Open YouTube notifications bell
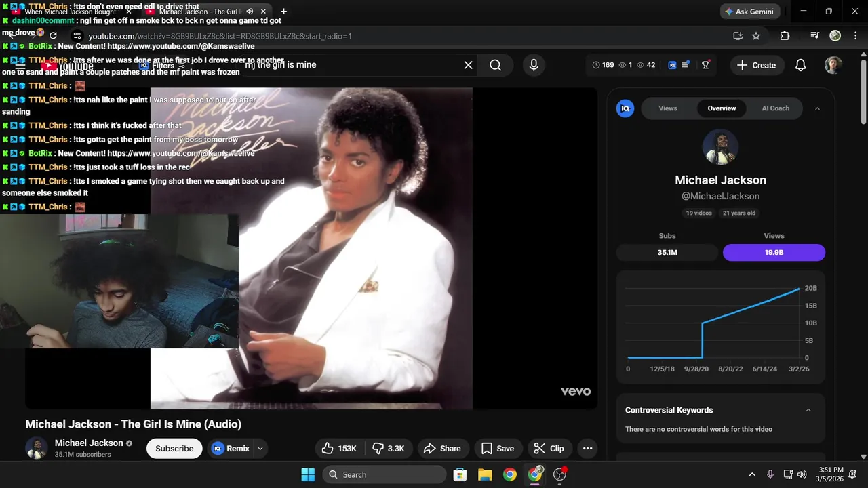Viewport: 868px width, 488px height. pos(800,65)
